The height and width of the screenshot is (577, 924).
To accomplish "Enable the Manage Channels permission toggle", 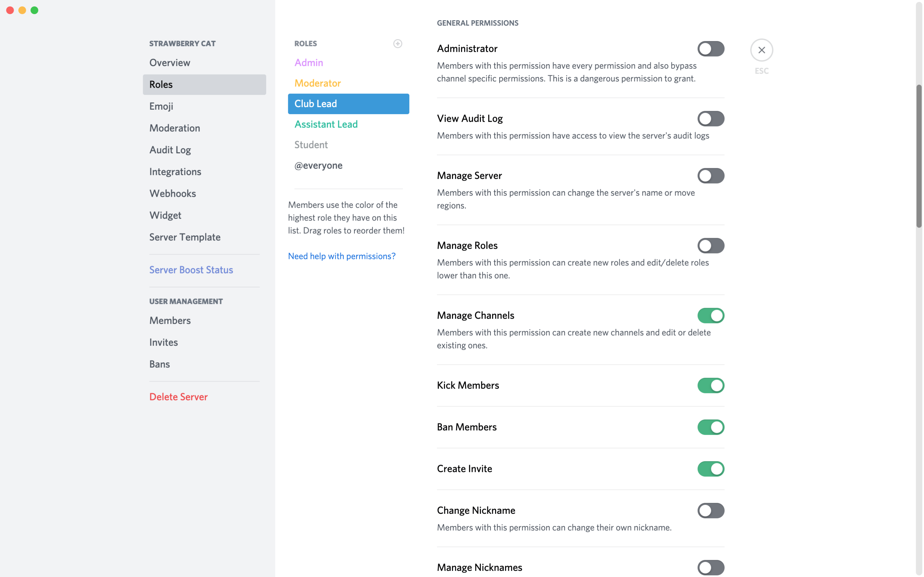I will tap(710, 316).
